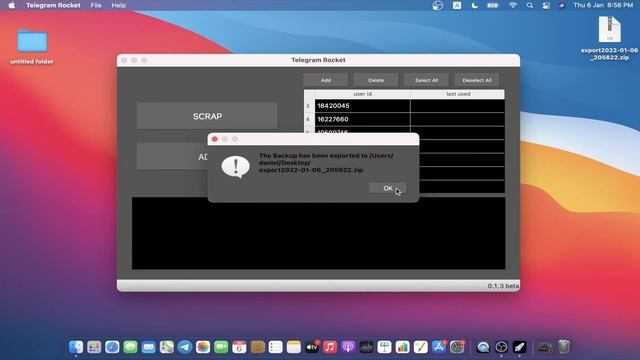Open the Apple menu

(12, 5)
